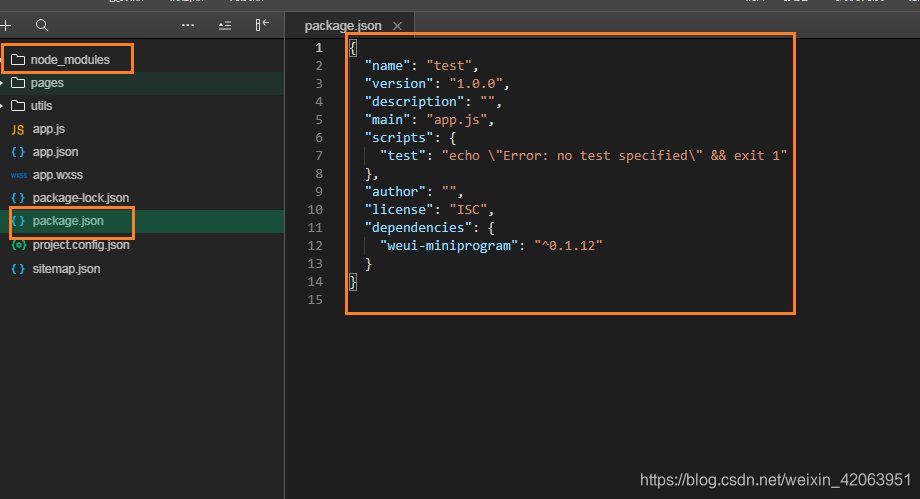Click the add new file plus icon
Image resolution: width=920 pixels, height=499 pixels.
coord(6,25)
